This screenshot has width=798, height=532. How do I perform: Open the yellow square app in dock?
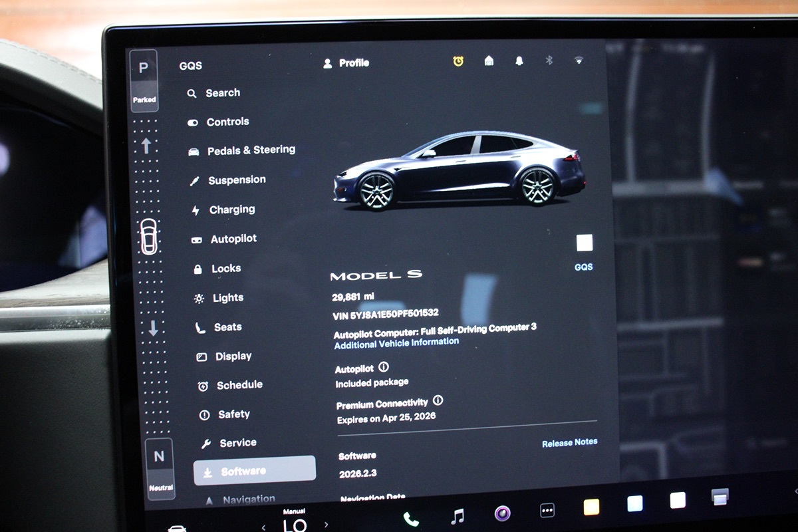click(x=591, y=507)
